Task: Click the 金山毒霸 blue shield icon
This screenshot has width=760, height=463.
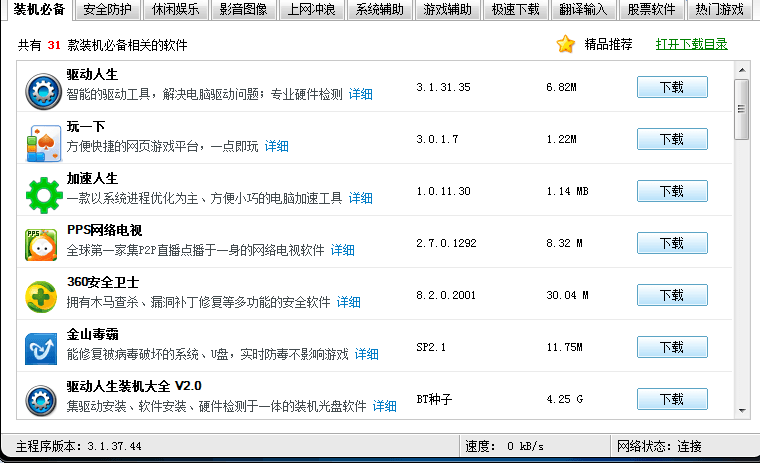Action: pos(42,349)
